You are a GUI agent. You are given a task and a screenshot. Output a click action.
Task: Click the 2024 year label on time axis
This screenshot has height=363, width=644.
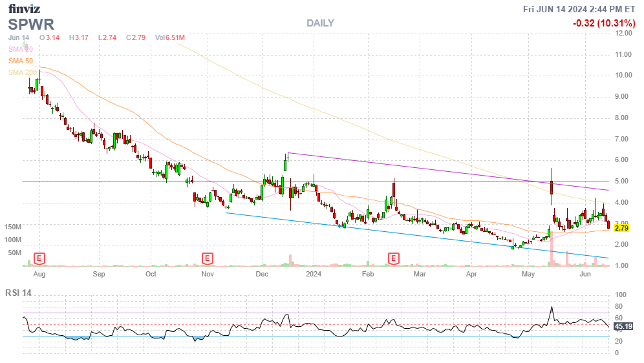pos(314,274)
